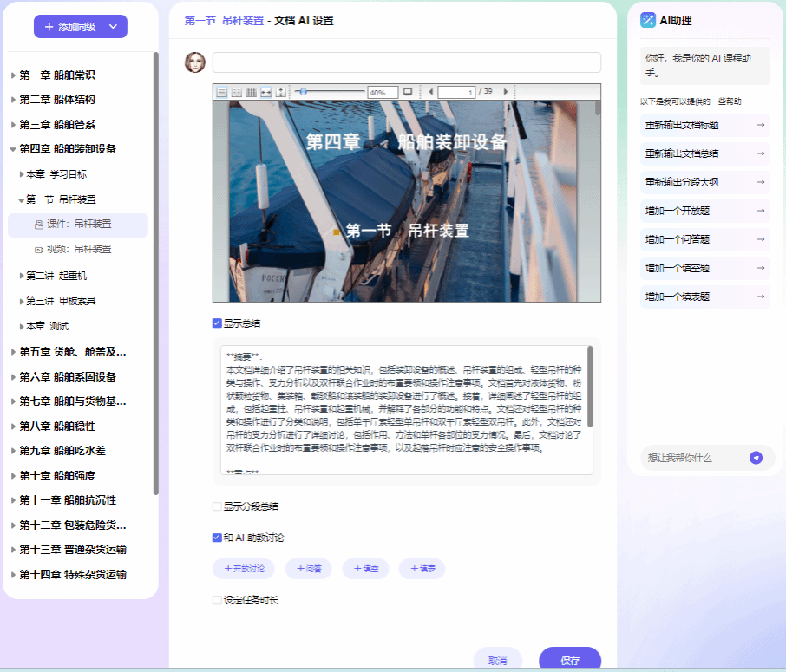Click the 保存 button
Viewport: 786px width, 672px height.
point(569,661)
